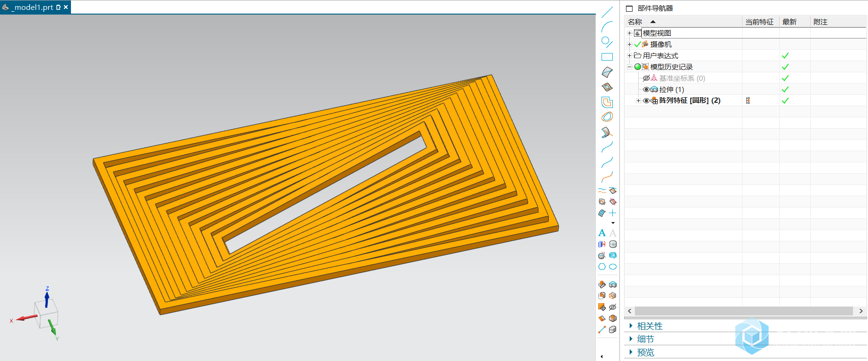Click the orange line with endpoints icon
Screen dimensions: 868x361
point(602,330)
